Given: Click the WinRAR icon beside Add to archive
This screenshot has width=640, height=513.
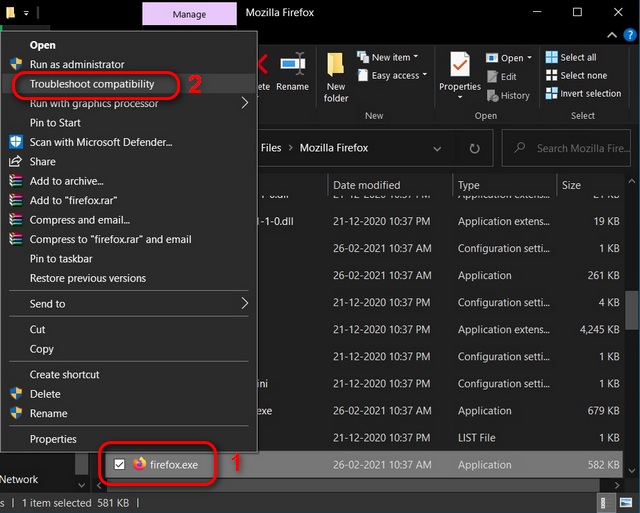Looking at the screenshot, I should (16, 181).
